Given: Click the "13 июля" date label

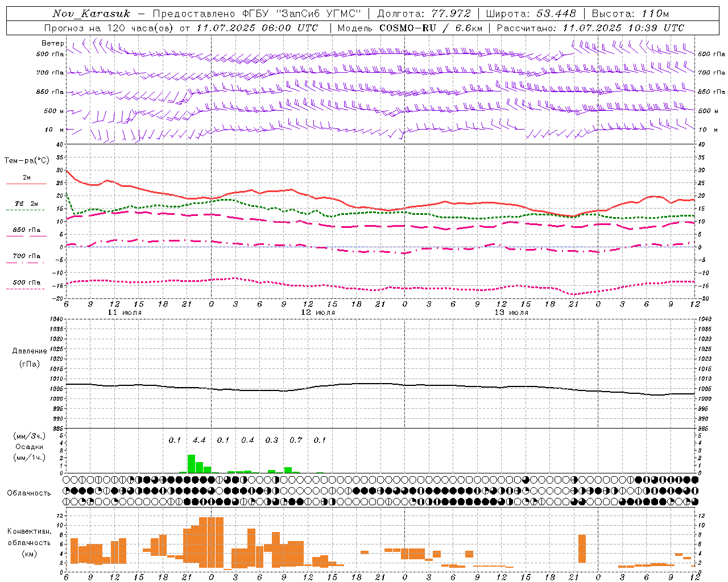Looking at the screenshot, I should [x=511, y=313].
